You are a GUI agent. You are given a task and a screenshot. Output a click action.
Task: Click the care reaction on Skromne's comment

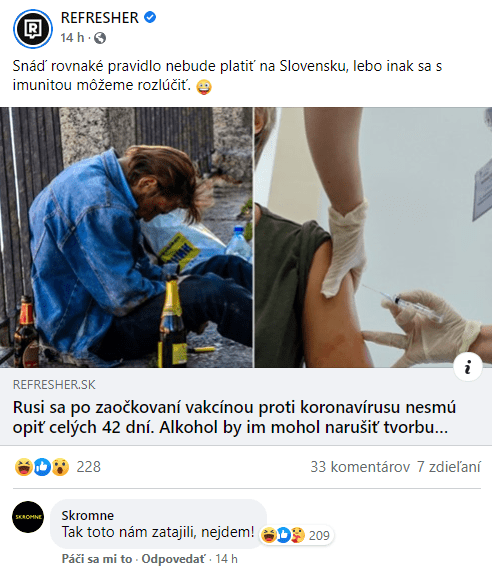298,535
